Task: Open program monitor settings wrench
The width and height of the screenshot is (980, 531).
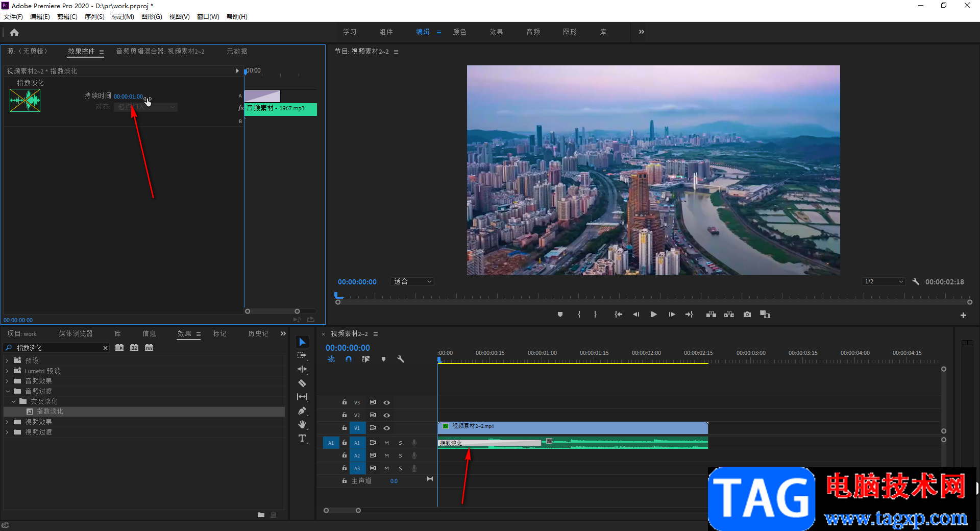Action: click(x=916, y=281)
